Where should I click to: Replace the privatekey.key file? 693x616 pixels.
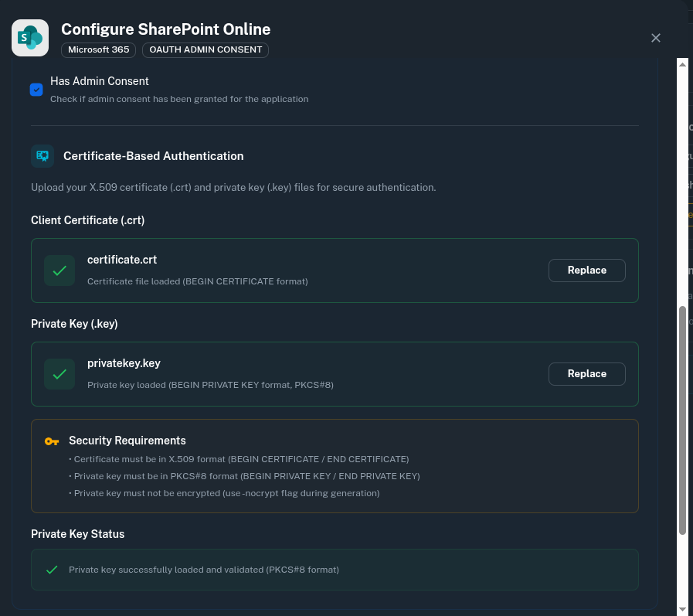point(586,373)
